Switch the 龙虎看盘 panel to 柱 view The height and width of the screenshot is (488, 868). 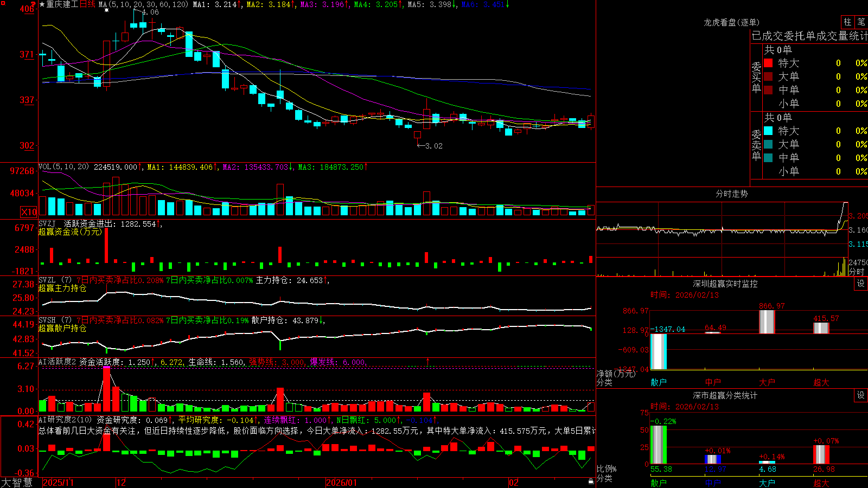pyautogui.click(x=847, y=22)
